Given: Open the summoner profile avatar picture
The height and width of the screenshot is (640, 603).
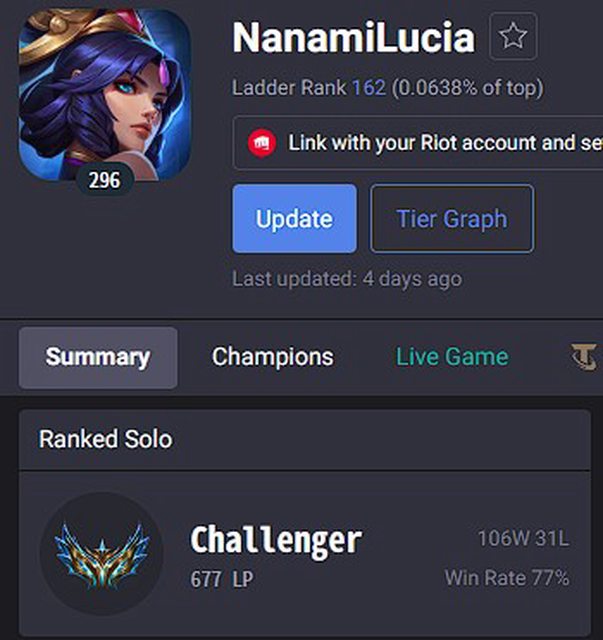Looking at the screenshot, I should 105,95.
